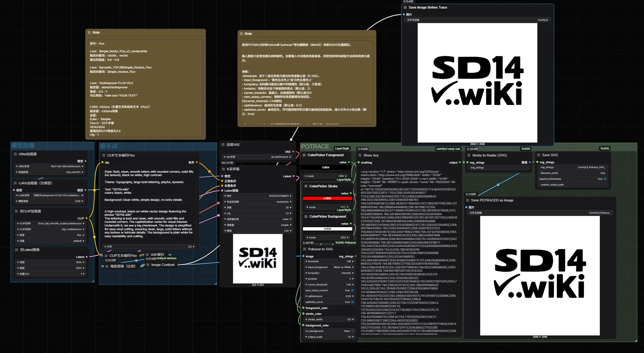Click the menu icon of the 空Latent图像 node
The image size is (644, 353).
pos(17,250)
